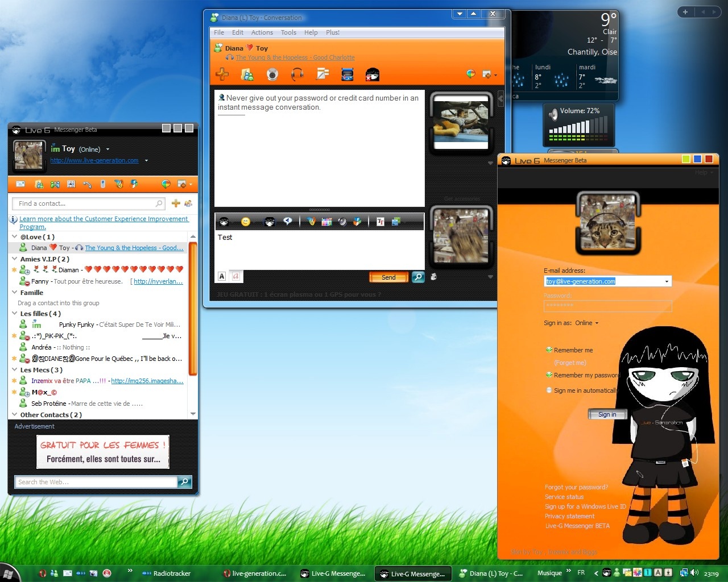Click the Password field in sign-in window

pyautogui.click(x=607, y=306)
